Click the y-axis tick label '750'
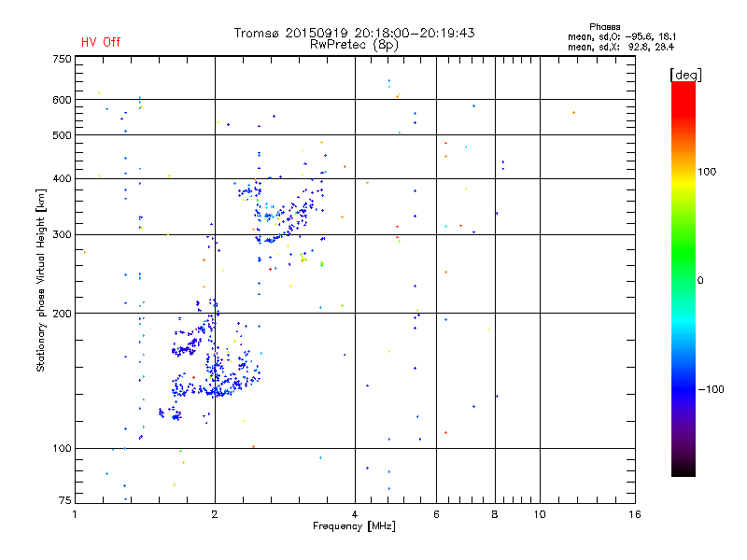This screenshot has height=560, width=747. click(x=62, y=59)
